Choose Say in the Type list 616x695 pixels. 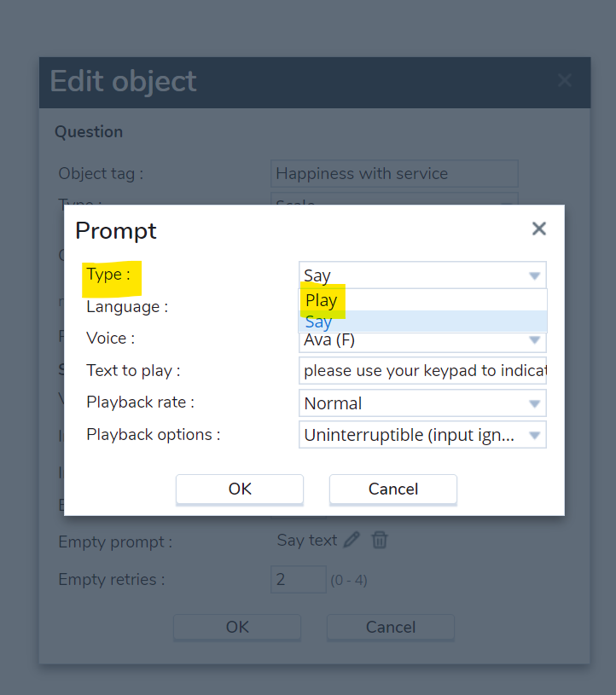pyautogui.click(x=318, y=321)
